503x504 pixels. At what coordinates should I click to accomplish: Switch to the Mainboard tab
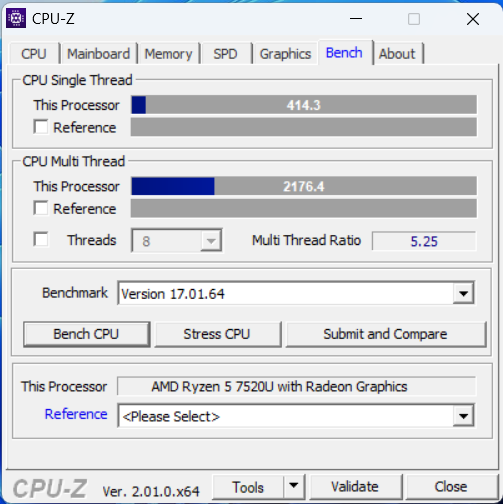[x=99, y=54]
